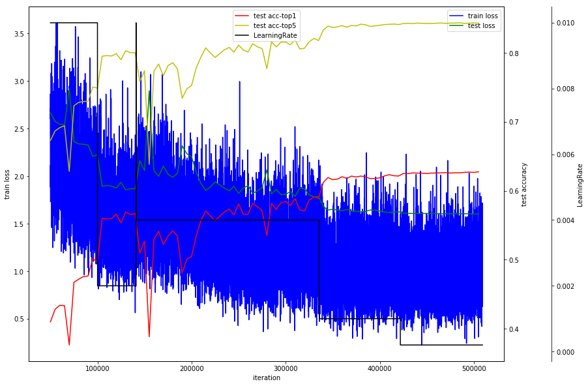Click the test accuracy tick label 0.4

pos(514,329)
